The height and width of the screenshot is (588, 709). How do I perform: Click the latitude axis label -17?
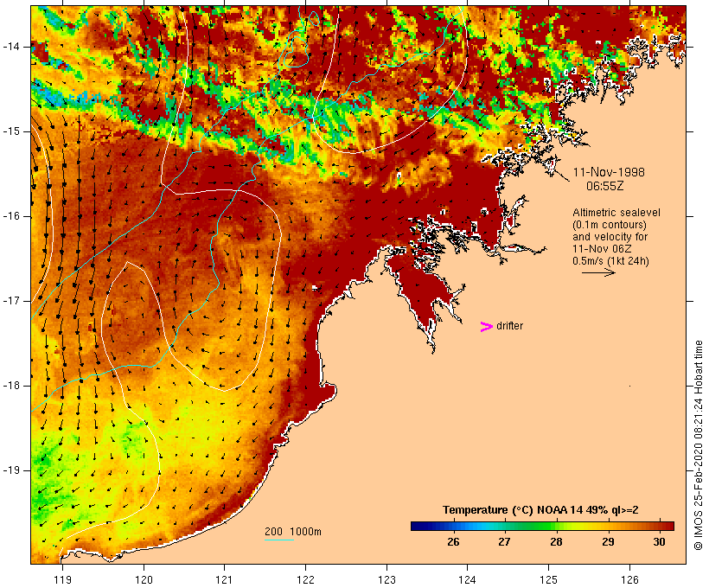(10, 301)
